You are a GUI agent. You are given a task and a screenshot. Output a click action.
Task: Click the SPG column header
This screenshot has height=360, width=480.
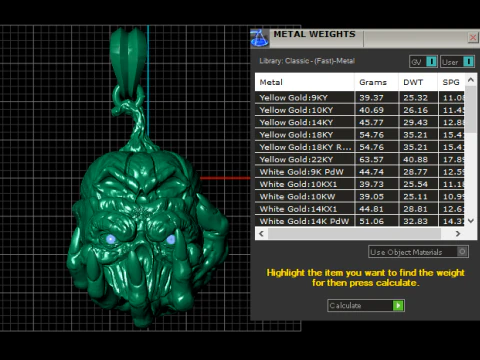[451, 82]
